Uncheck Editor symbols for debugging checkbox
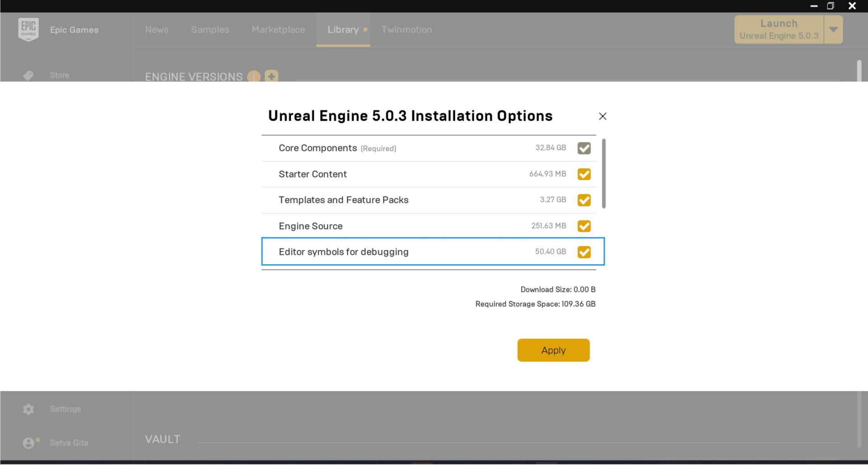 click(x=584, y=252)
